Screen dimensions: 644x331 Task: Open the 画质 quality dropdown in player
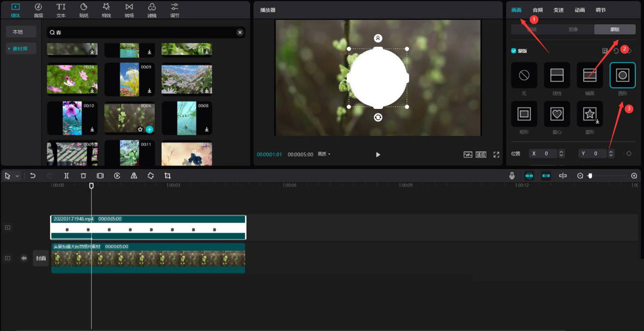click(x=324, y=155)
